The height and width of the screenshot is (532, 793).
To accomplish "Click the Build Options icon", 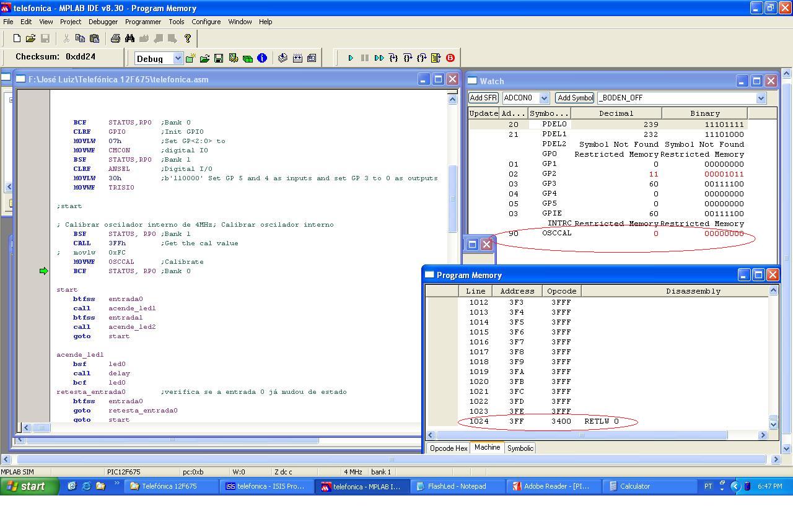I will [x=233, y=58].
